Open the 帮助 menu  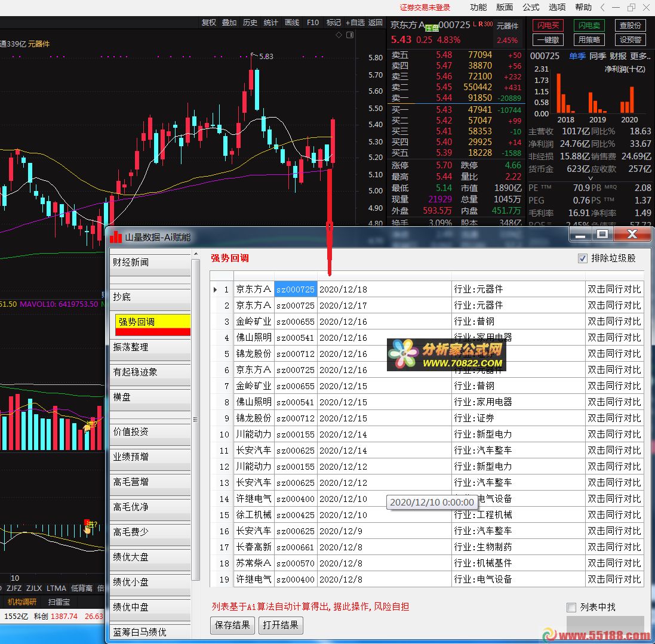coord(583,8)
